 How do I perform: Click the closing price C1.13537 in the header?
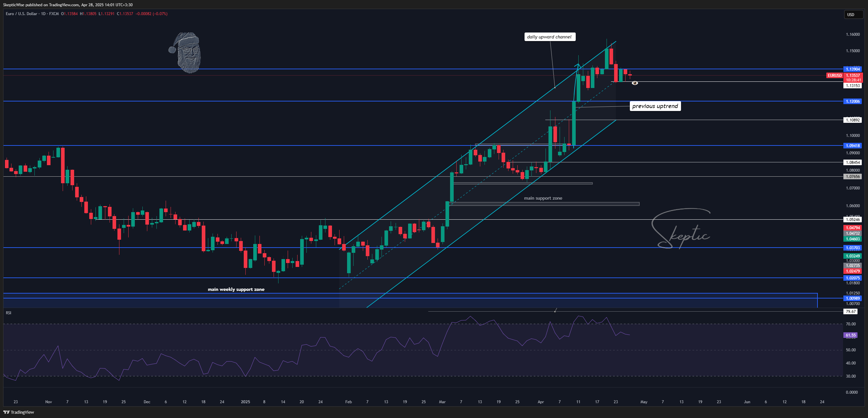(125, 14)
